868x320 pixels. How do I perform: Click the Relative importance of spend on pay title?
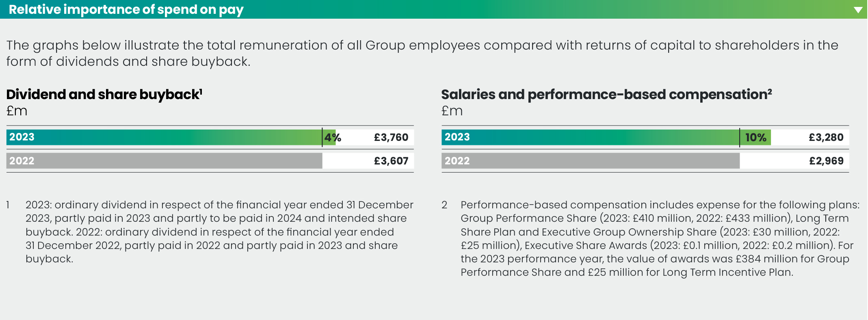(126, 9)
